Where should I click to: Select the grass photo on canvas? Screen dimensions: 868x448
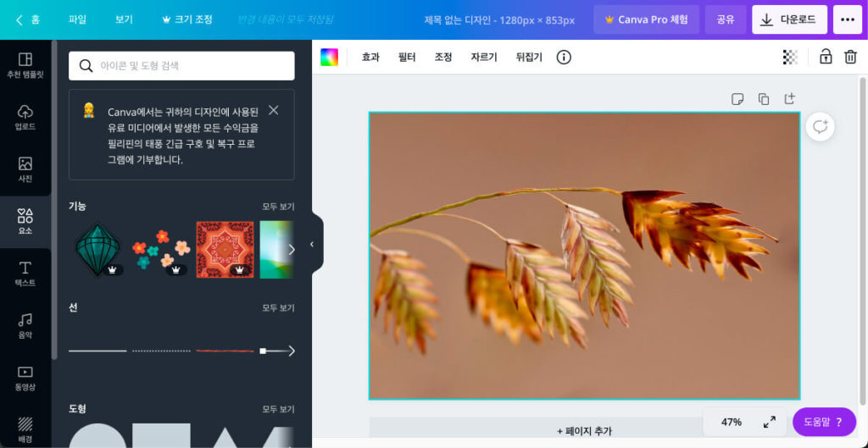tap(585, 256)
